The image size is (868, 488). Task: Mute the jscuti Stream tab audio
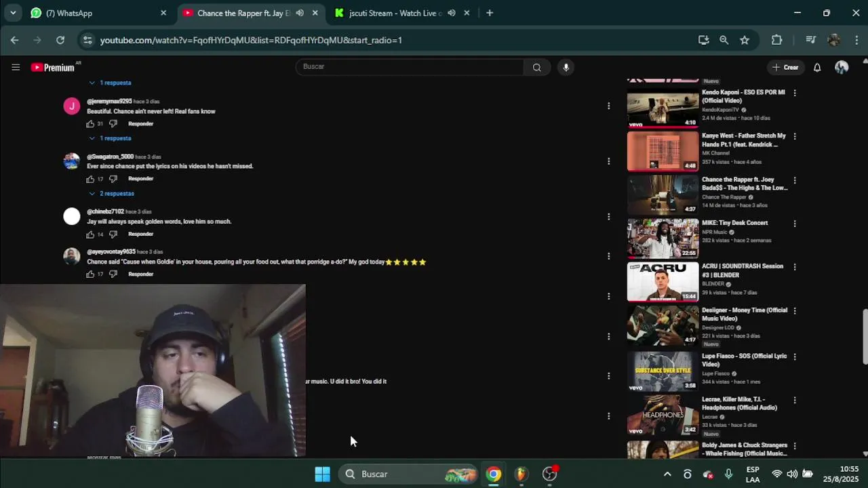[452, 13]
